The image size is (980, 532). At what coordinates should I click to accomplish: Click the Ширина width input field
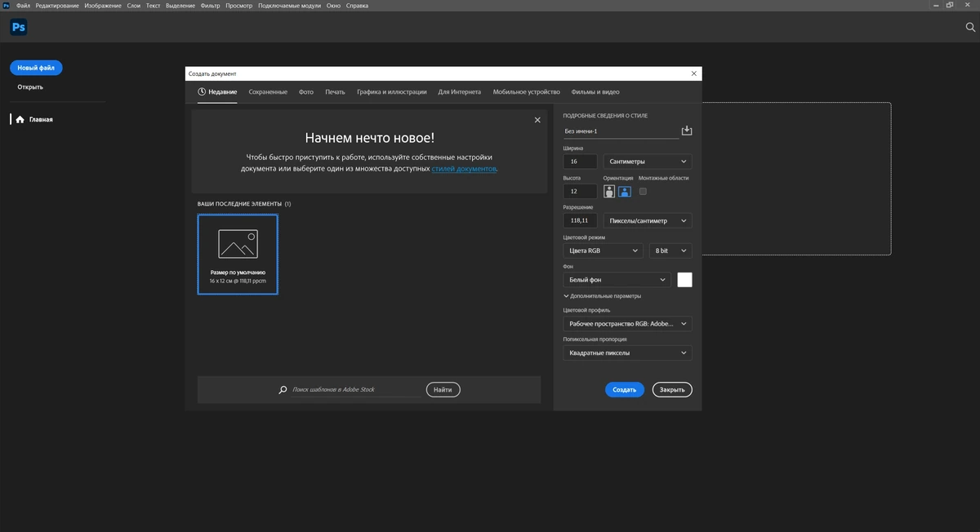point(580,162)
